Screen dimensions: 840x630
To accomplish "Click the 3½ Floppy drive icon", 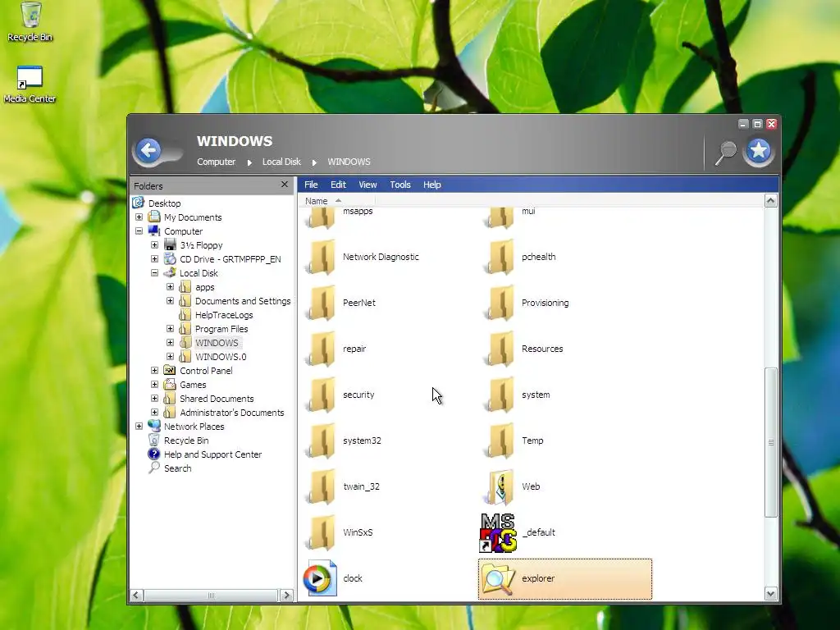I will coord(170,244).
